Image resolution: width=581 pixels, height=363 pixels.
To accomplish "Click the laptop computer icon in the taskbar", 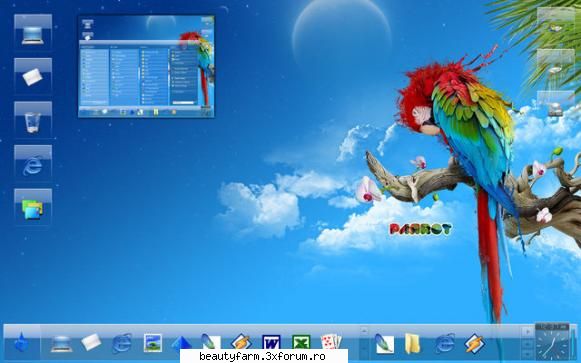I will click(x=62, y=343).
